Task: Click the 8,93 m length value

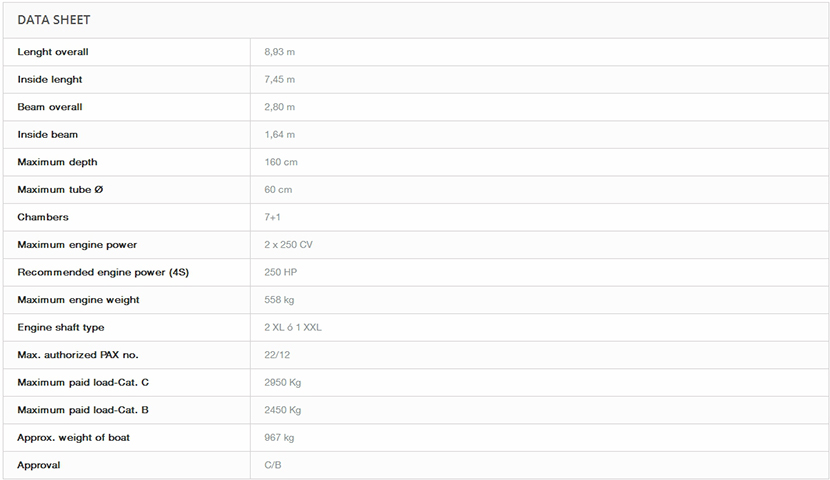Action: coord(279,52)
